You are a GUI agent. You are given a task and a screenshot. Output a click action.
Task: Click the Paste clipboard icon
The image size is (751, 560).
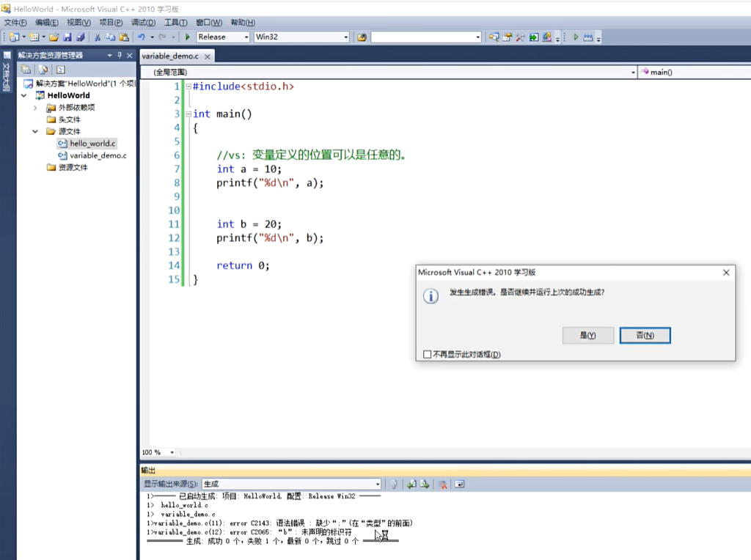124,37
